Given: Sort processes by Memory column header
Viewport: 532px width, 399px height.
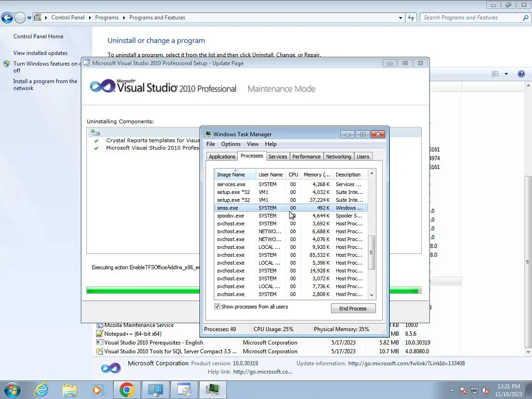Looking at the screenshot, I should point(317,175).
